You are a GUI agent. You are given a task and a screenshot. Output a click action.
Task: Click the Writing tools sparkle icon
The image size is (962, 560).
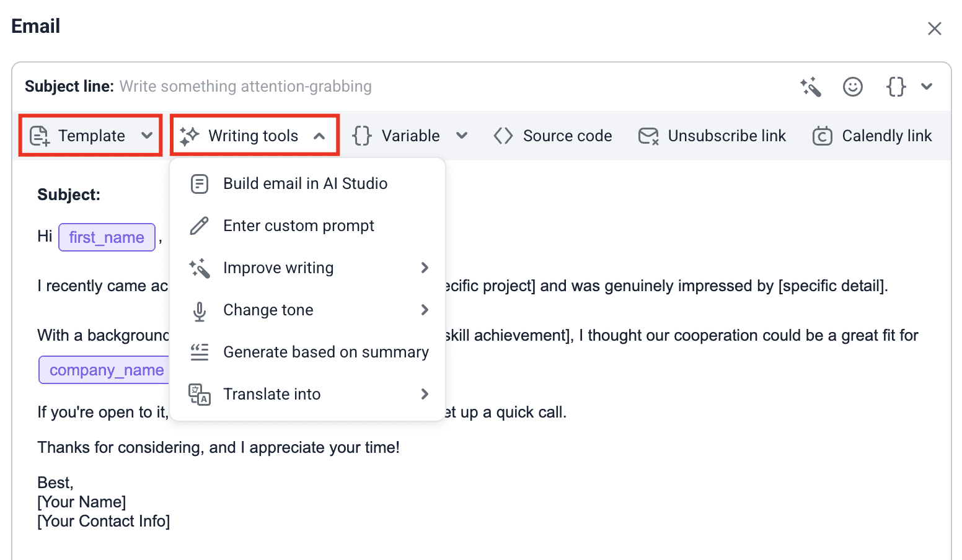tap(189, 136)
